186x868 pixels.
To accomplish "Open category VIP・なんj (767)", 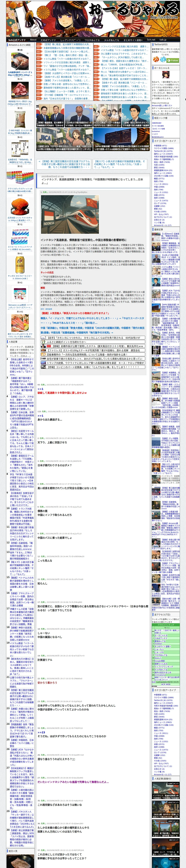I will [161, 214].
